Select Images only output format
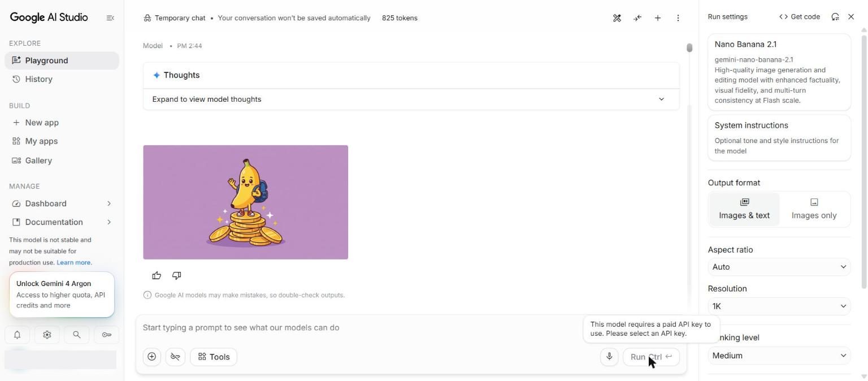Screen dimensions: 868x381 coord(814,209)
